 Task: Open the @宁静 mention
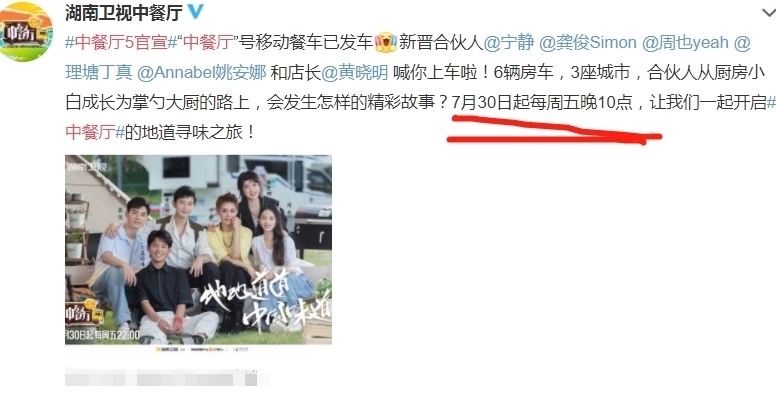pyautogui.click(x=509, y=43)
